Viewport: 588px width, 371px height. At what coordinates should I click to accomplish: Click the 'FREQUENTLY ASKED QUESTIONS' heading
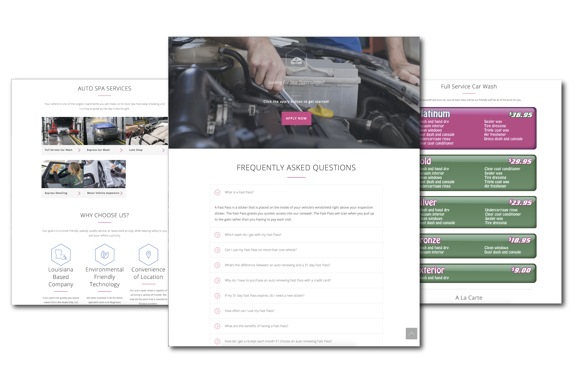pyautogui.click(x=296, y=168)
